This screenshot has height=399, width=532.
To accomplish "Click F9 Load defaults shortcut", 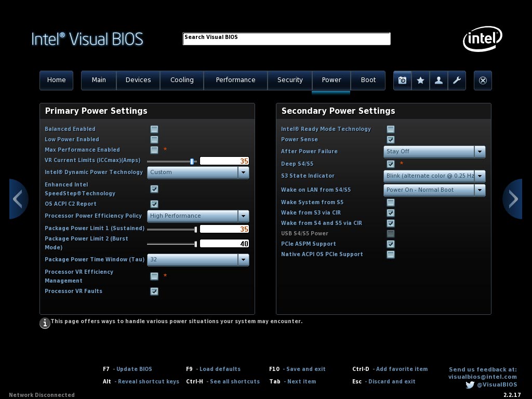I will pos(213,369).
